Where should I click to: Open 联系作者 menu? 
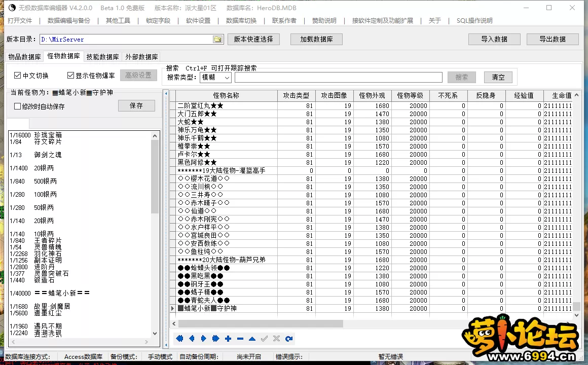[284, 21]
